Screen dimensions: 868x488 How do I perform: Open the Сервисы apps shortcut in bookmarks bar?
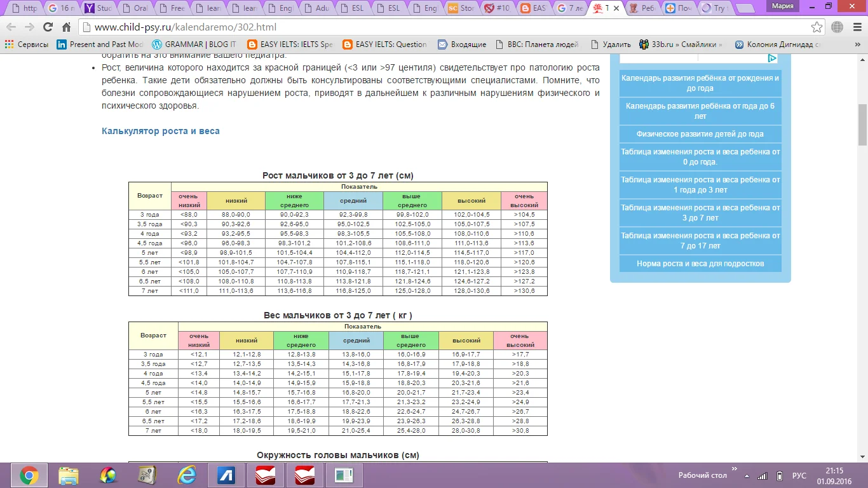click(x=27, y=44)
